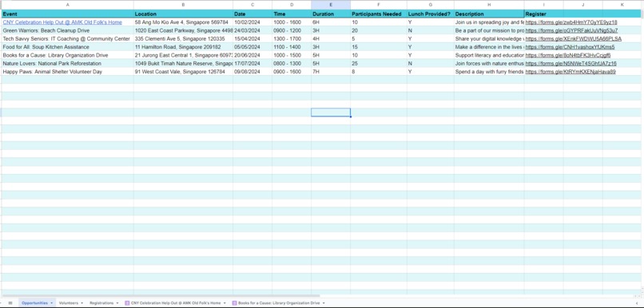
Task: Select the time cell 1300 - 1700
Action: click(x=292, y=39)
